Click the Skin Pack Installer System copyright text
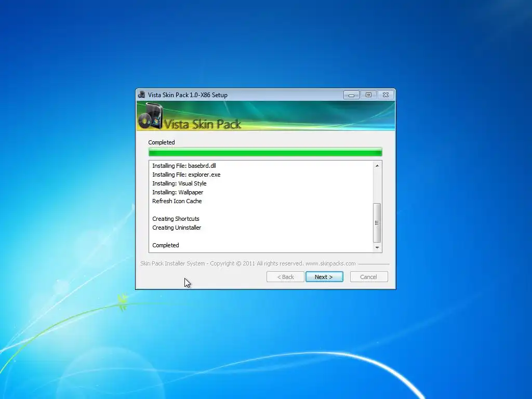Screen dimensions: 532x399 [248, 263]
